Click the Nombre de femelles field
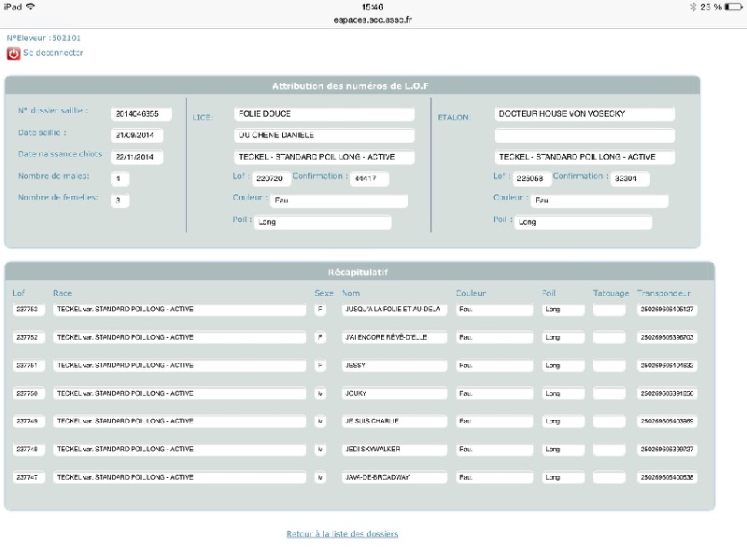 (120, 200)
